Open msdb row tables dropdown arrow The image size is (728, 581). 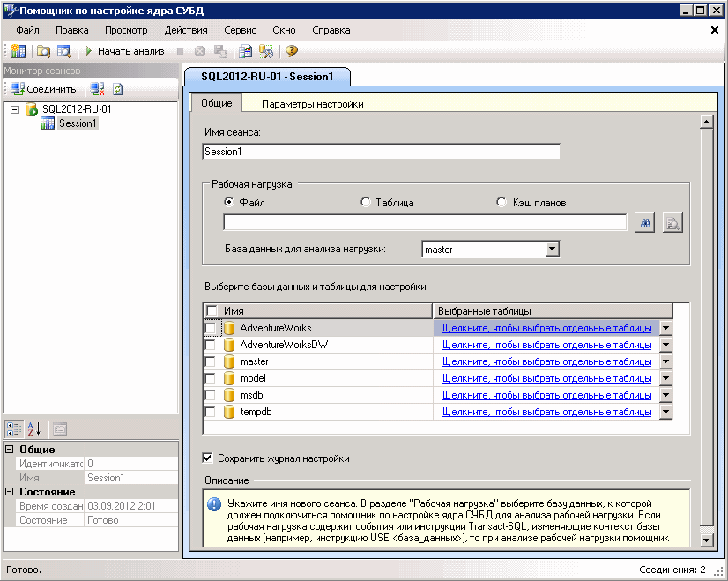(x=665, y=395)
